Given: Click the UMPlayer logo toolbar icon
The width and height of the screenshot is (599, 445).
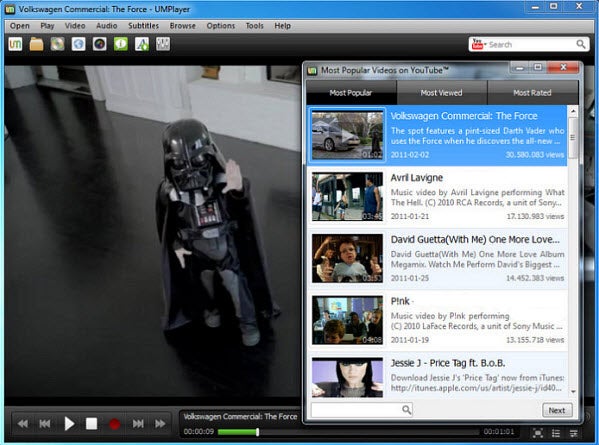Looking at the screenshot, I should click(15, 44).
